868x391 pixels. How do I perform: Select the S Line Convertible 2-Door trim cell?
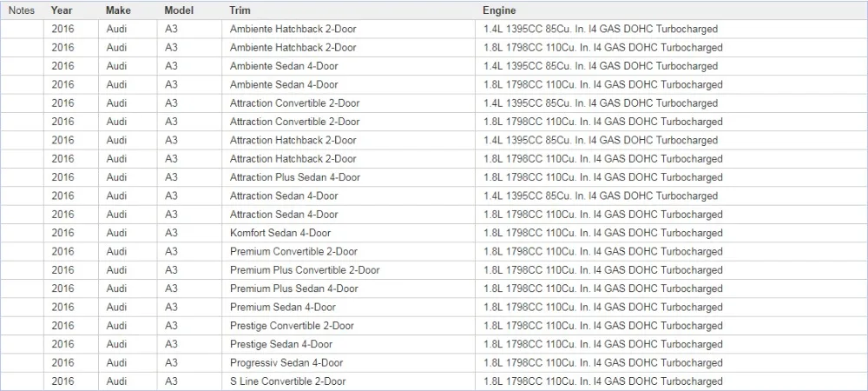349,381
